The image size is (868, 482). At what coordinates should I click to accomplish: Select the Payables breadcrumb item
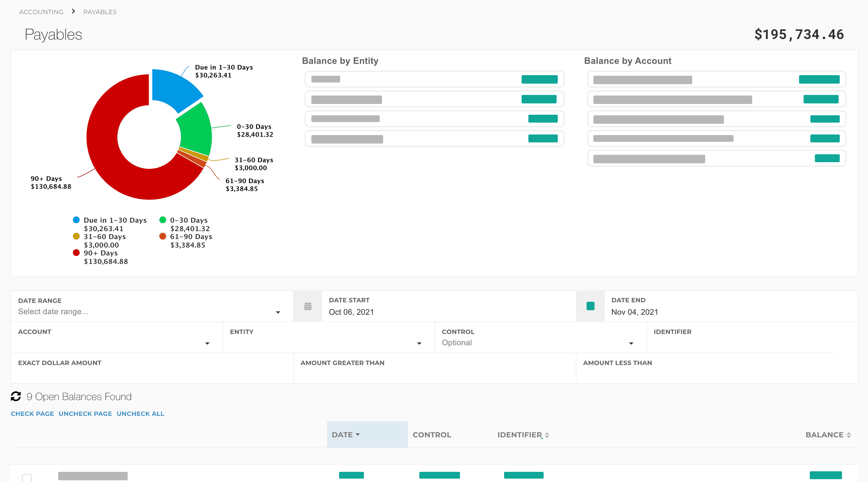100,12
